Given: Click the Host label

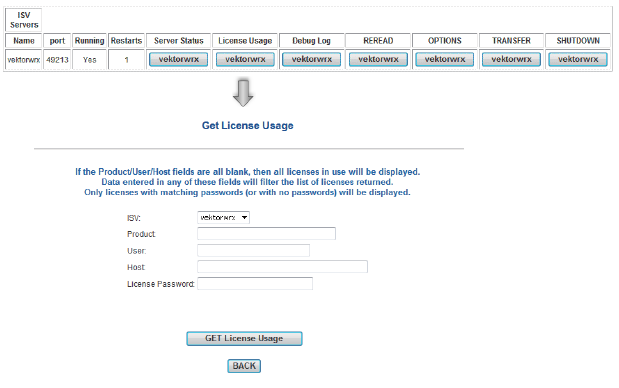Looking at the screenshot, I should point(136,267).
